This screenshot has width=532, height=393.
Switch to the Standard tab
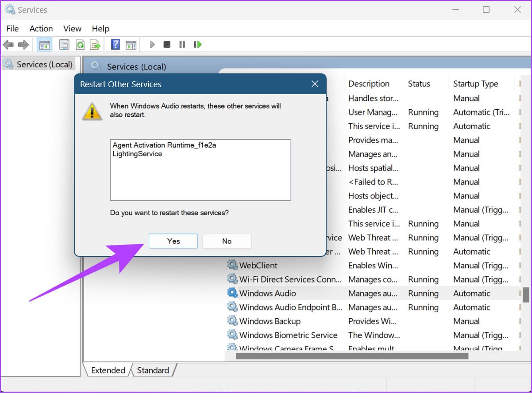coord(153,370)
